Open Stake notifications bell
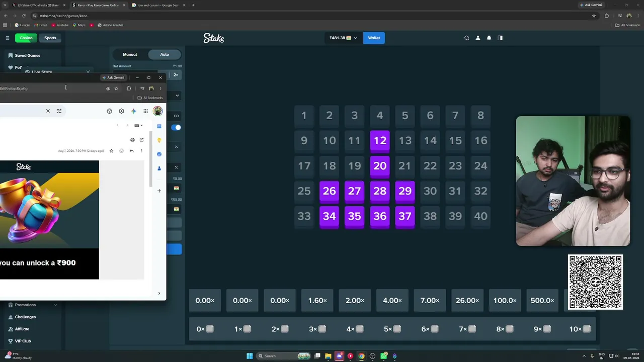The height and width of the screenshot is (362, 644). pyautogui.click(x=489, y=38)
